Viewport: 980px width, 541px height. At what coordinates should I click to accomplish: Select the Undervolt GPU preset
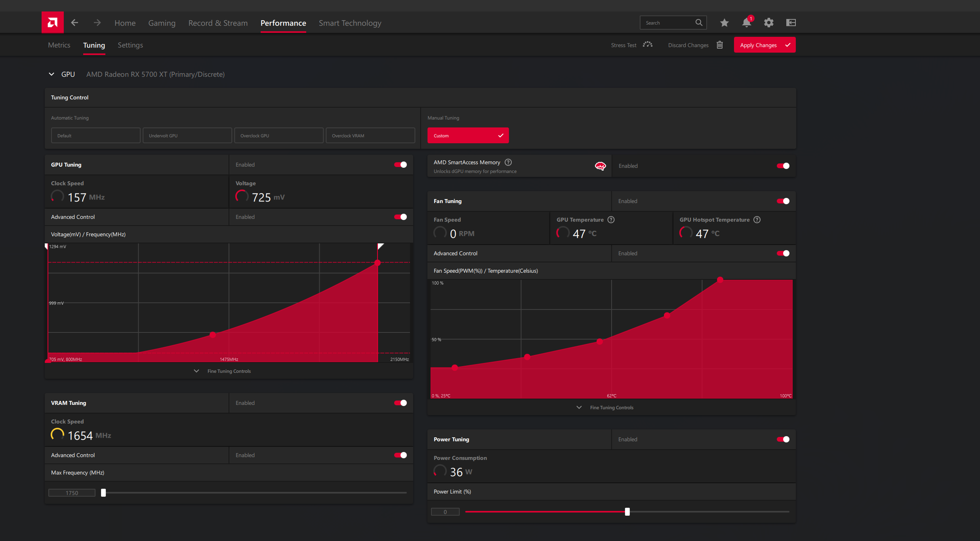tap(187, 135)
